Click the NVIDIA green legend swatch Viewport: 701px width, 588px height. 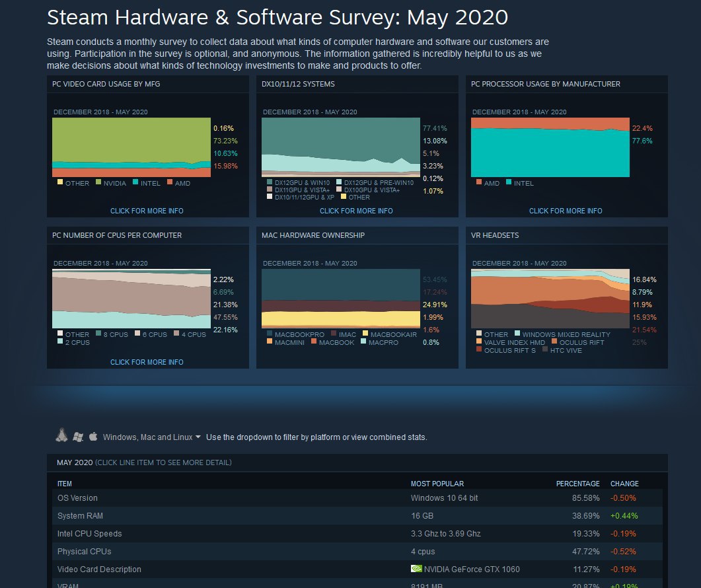(98, 182)
